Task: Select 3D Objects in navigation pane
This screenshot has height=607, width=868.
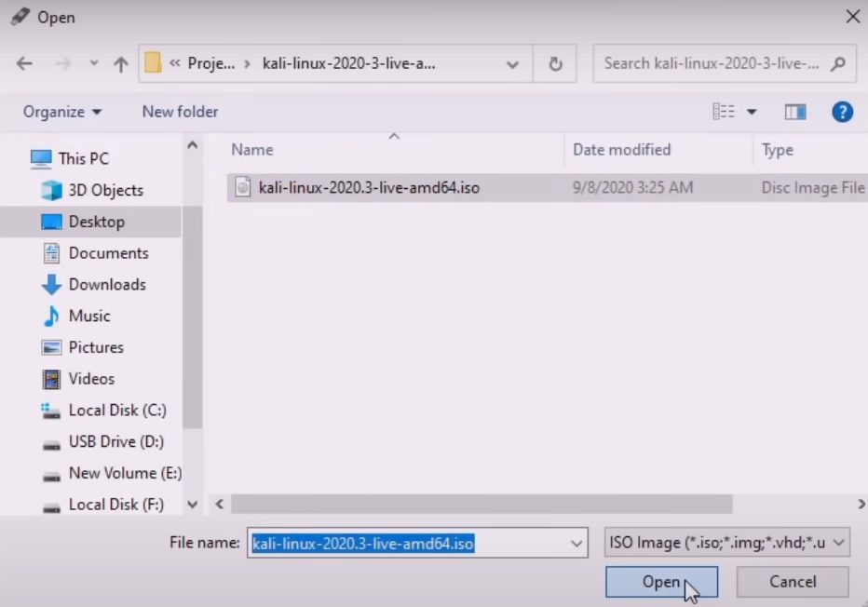Action: 106,190
